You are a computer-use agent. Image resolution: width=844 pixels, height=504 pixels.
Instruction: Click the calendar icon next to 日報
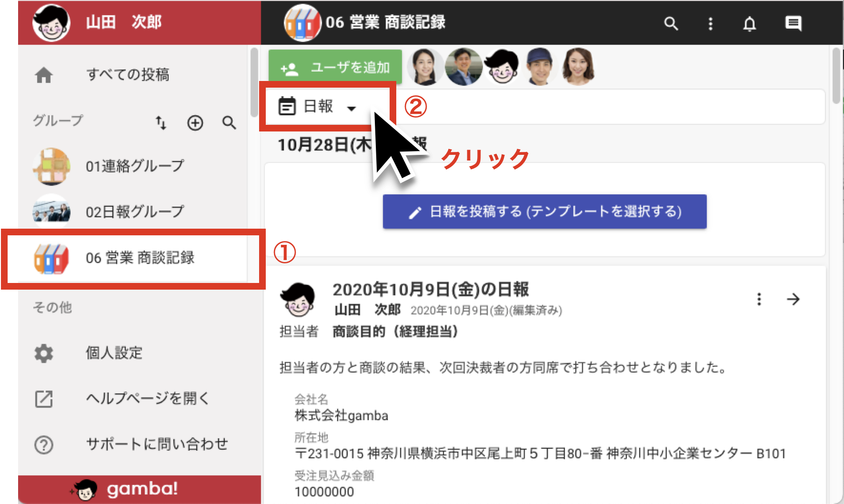click(287, 106)
